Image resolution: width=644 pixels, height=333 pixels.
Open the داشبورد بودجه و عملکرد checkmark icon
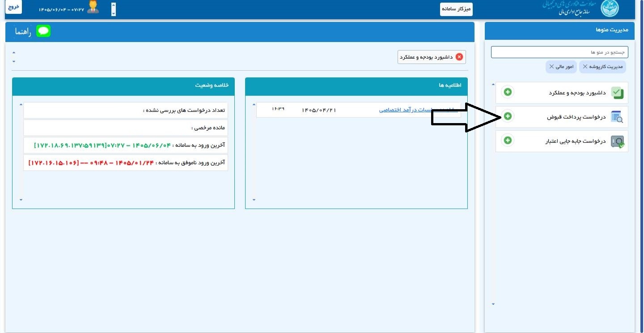(617, 93)
